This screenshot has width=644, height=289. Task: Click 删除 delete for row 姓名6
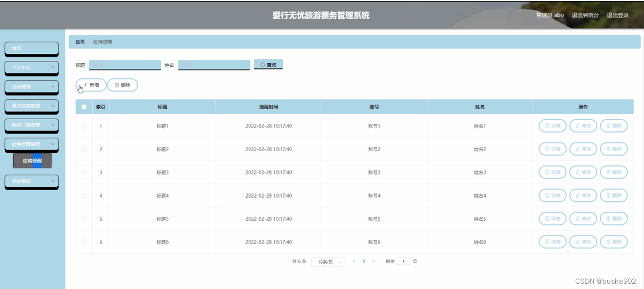(614, 242)
